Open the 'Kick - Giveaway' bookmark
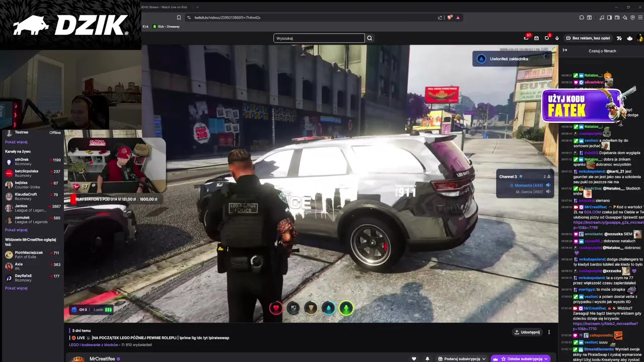Viewport: 644px width, 362px height. point(166,27)
